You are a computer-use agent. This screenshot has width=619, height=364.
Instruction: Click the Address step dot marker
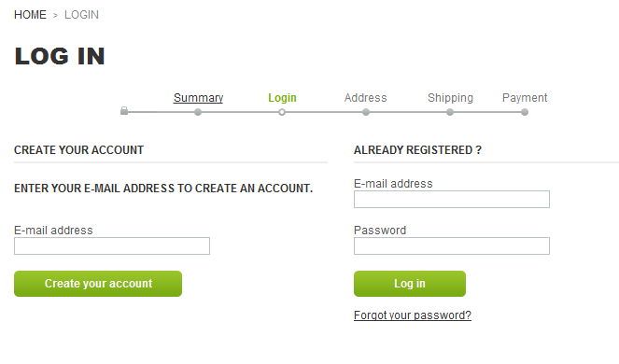(366, 113)
